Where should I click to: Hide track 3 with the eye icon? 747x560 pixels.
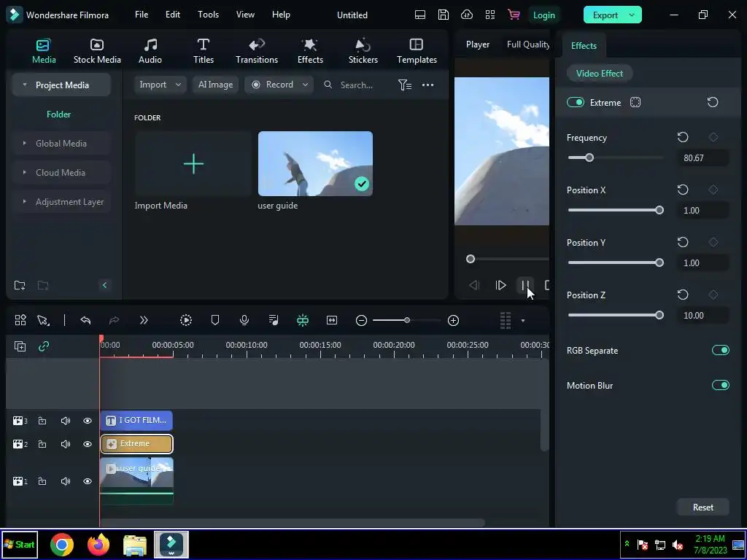coord(88,421)
